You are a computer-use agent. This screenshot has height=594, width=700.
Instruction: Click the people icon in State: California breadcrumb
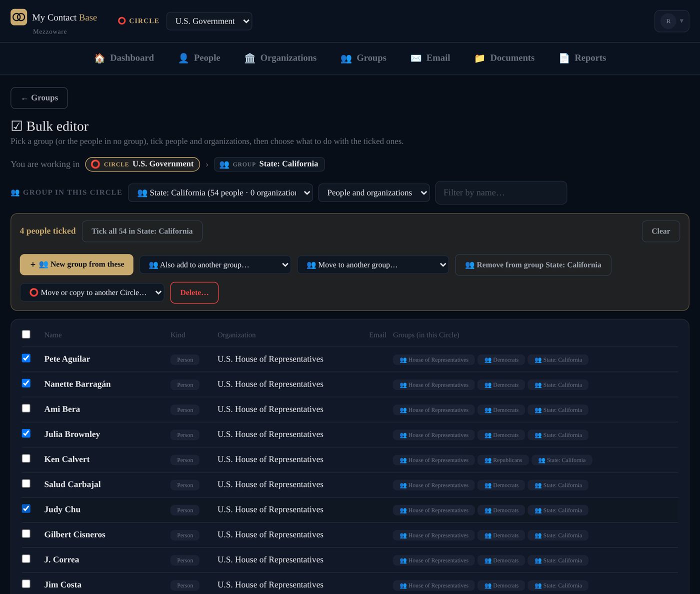pos(224,164)
